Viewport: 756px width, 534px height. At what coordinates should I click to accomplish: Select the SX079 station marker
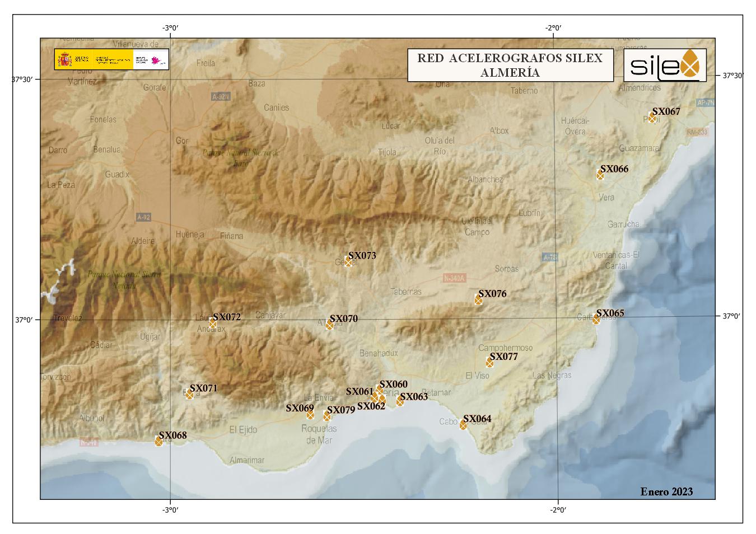[x=327, y=416]
